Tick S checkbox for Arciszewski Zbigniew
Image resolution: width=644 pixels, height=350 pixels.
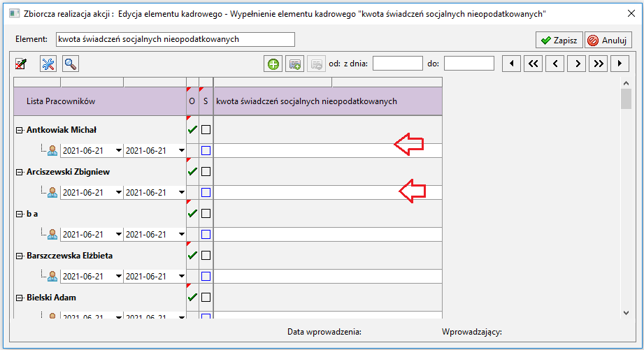(x=206, y=172)
